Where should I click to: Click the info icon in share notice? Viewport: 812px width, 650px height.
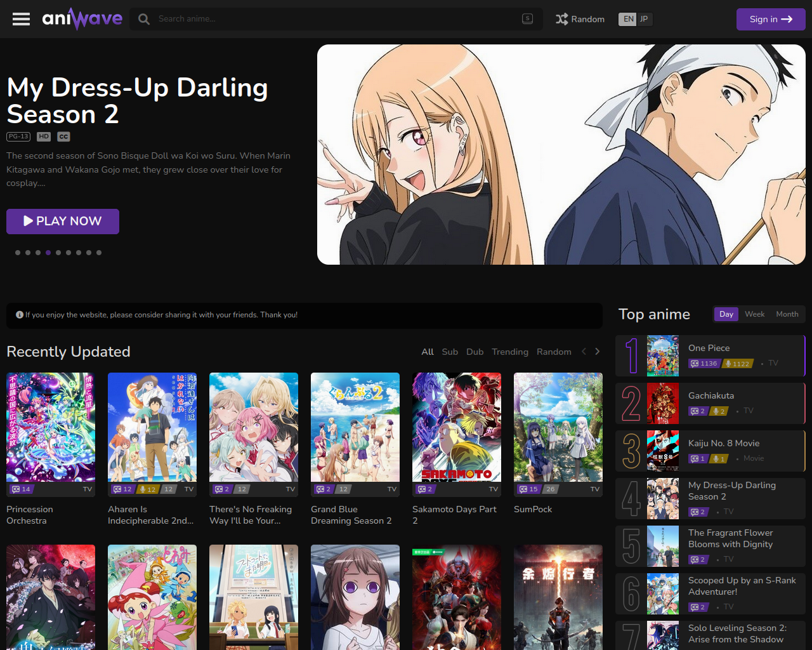click(x=20, y=315)
